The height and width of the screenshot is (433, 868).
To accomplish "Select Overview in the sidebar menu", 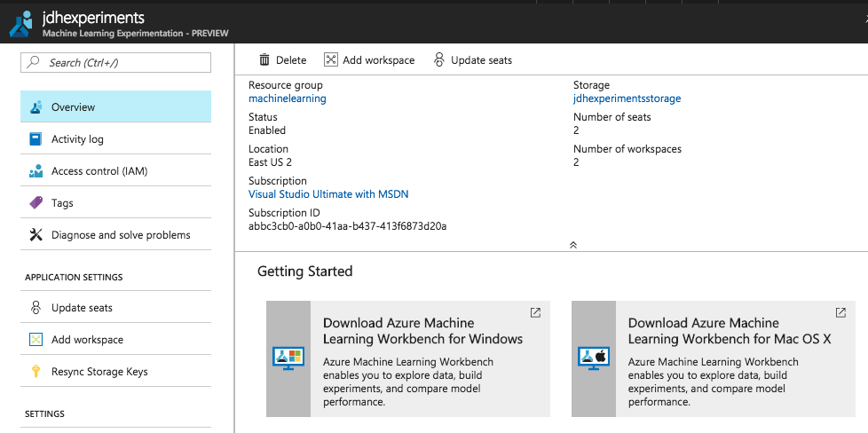I will click(x=73, y=107).
